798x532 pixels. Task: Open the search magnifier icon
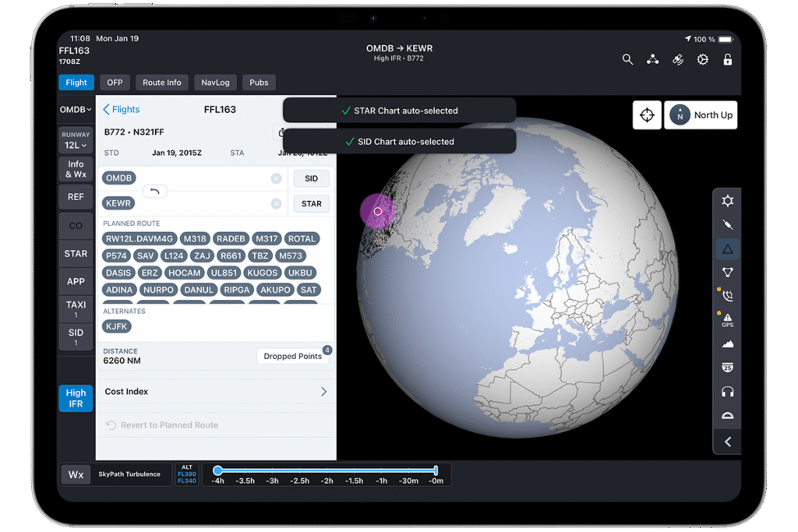627,59
